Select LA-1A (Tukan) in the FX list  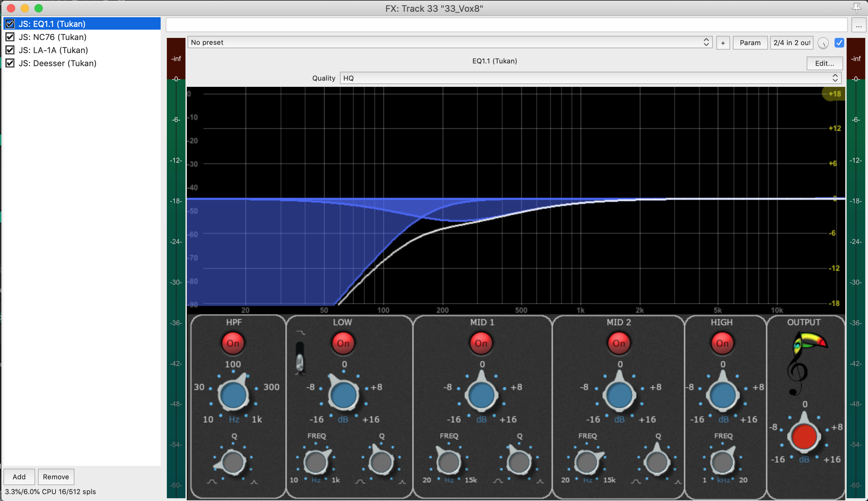click(x=53, y=50)
